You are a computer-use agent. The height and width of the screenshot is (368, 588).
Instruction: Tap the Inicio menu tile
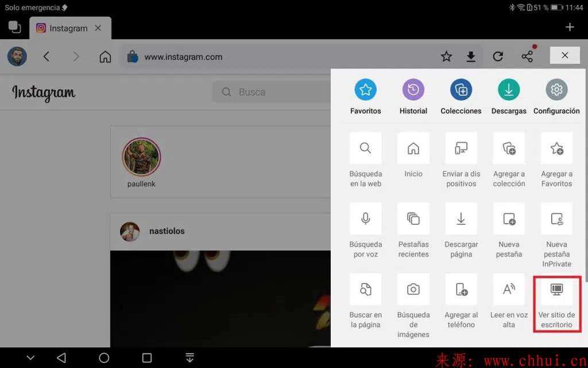(x=413, y=155)
